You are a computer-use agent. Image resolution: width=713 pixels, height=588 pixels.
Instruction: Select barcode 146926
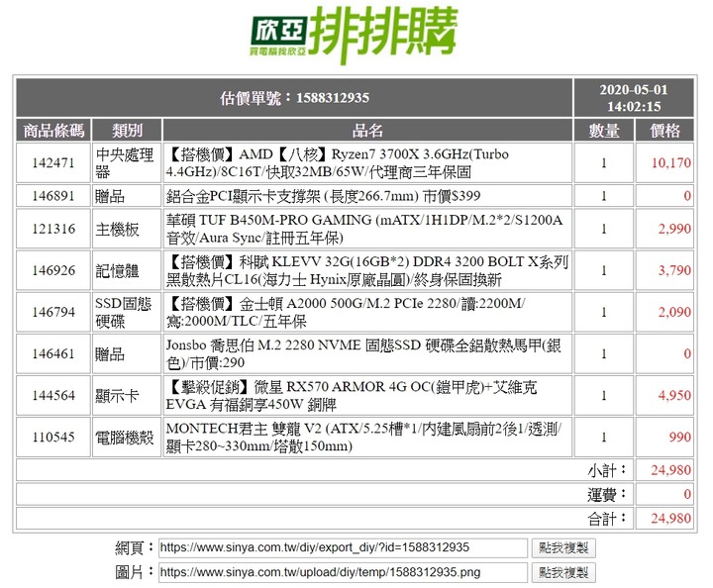(x=53, y=270)
